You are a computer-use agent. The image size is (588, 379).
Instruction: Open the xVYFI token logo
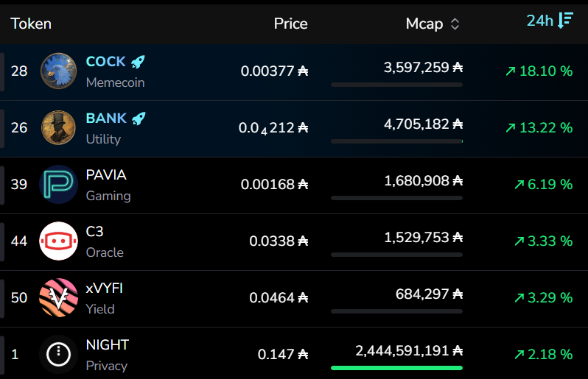tap(58, 298)
